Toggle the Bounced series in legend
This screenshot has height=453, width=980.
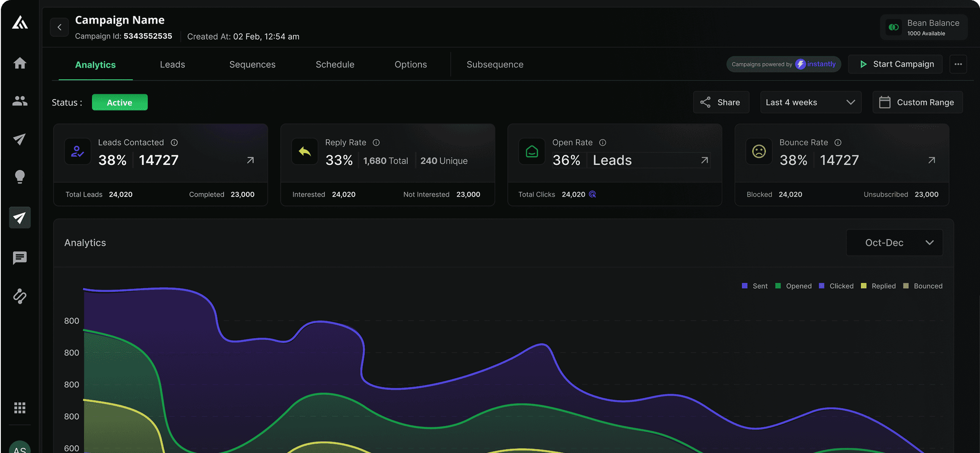(x=923, y=286)
